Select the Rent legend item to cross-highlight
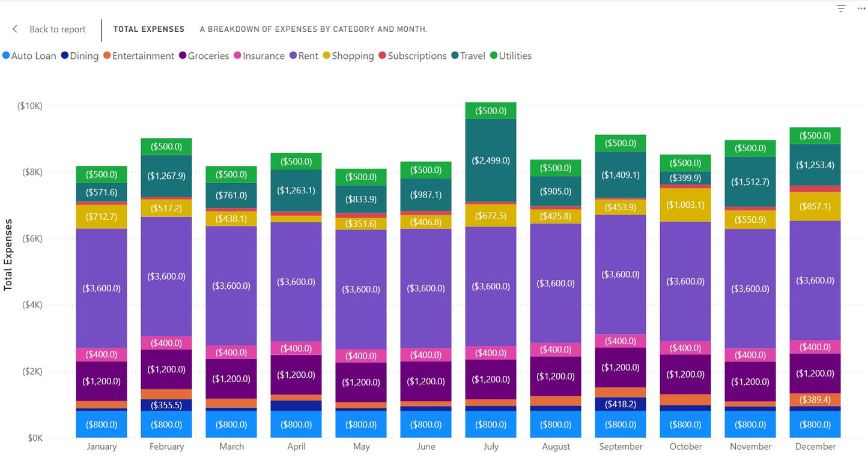 [x=305, y=55]
